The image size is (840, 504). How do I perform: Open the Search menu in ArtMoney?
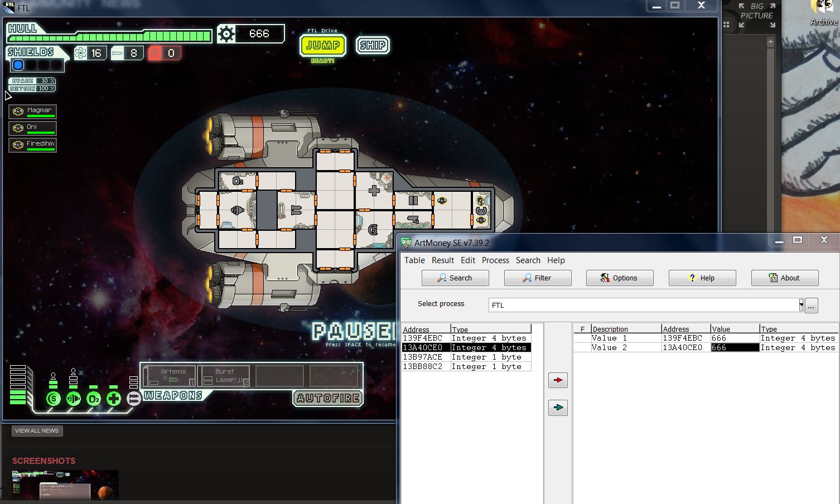pyautogui.click(x=528, y=260)
